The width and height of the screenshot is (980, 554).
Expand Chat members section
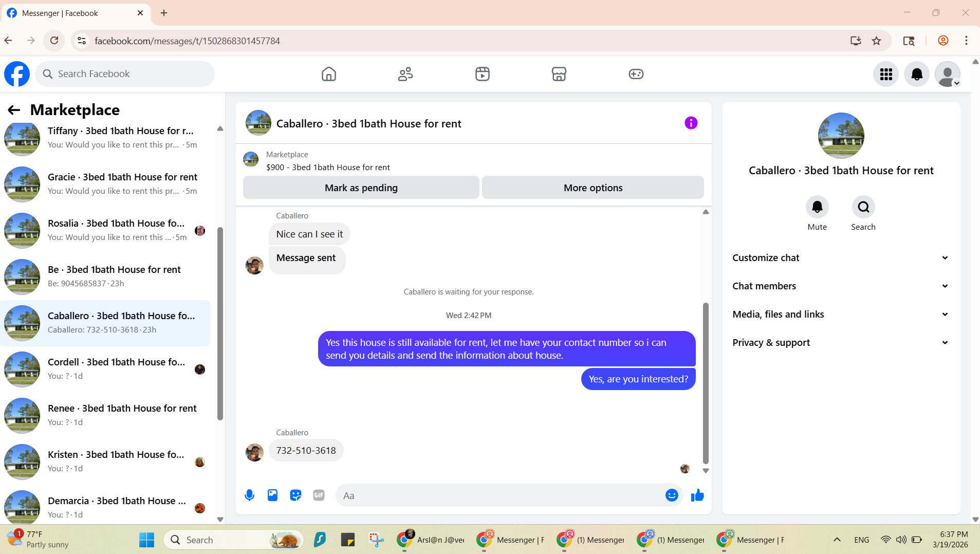coord(841,286)
